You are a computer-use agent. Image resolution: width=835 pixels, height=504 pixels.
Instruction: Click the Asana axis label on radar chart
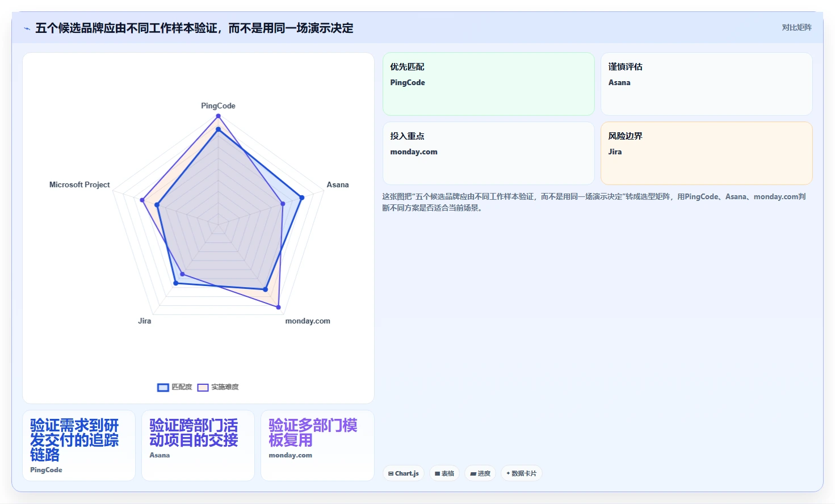point(338,184)
